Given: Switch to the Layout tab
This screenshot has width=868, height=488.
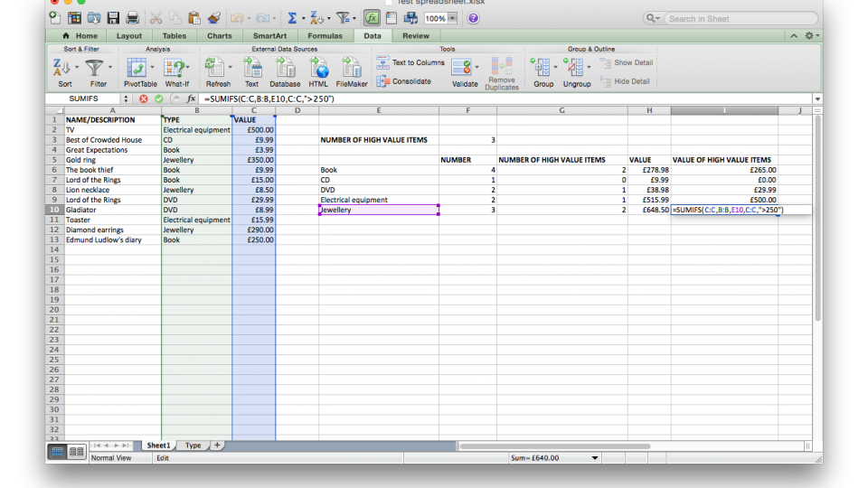Looking at the screenshot, I should pyautogui.click(x=129, y=35).
